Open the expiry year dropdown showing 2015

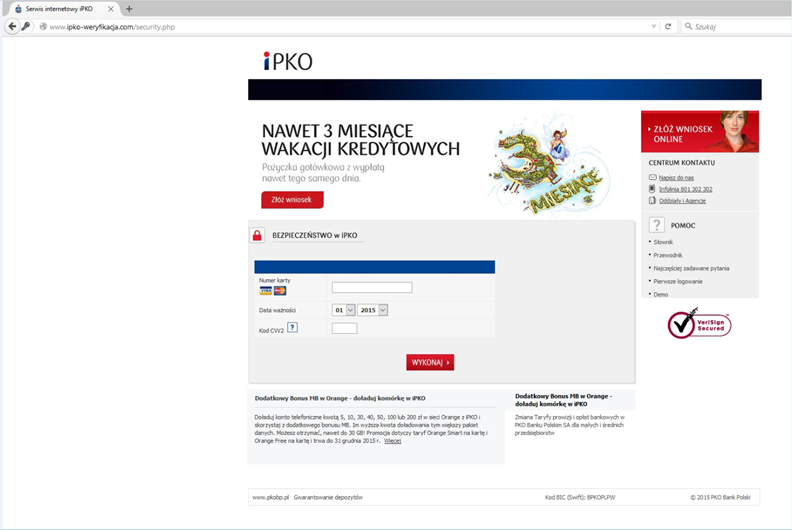373,310
